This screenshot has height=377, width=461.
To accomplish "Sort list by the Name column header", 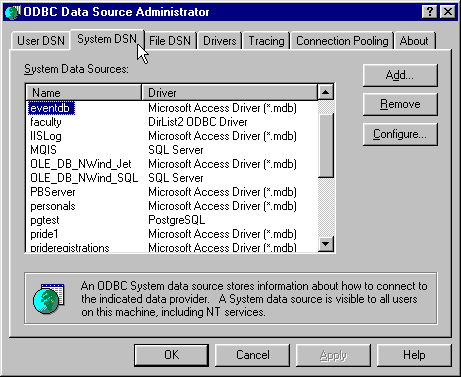I will pyautogui.click(x=83, y=93).
